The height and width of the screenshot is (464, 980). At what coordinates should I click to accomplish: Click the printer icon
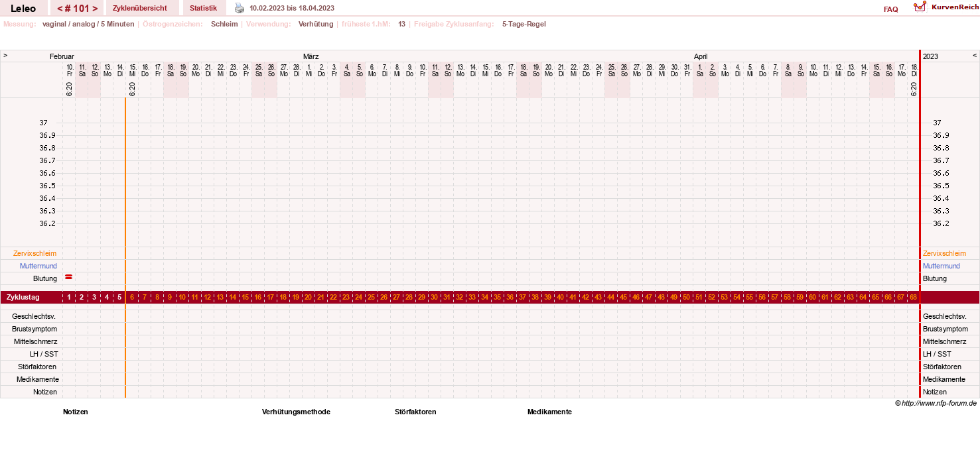(x=240, y=8)
